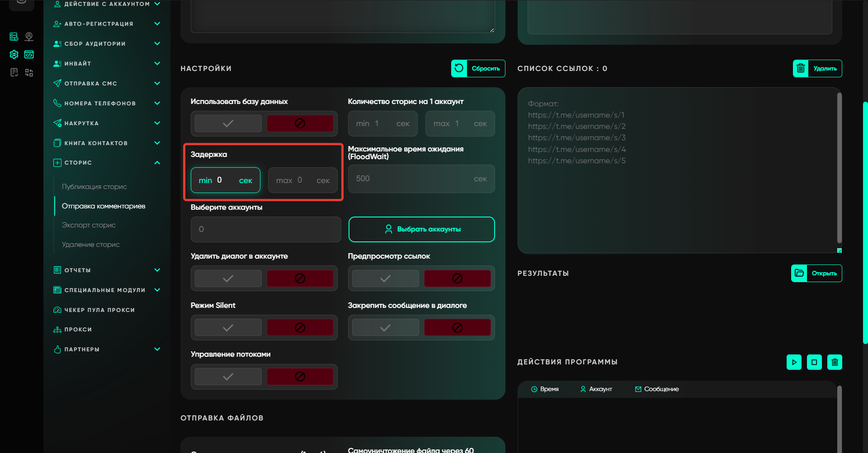Reset settings with Сбросить button
The height and width of the screenshot is (453, 868).
478,69
